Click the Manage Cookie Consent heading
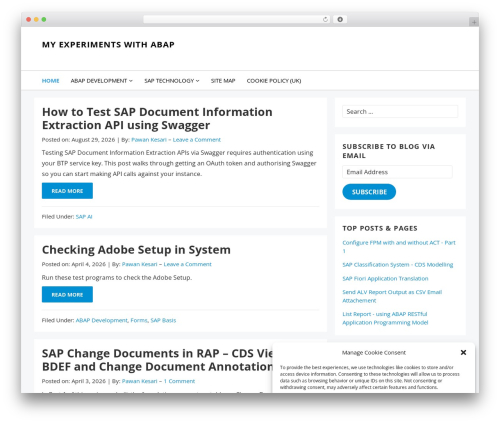This screenshot has width=500, height=423. click(x=374, y=353)
